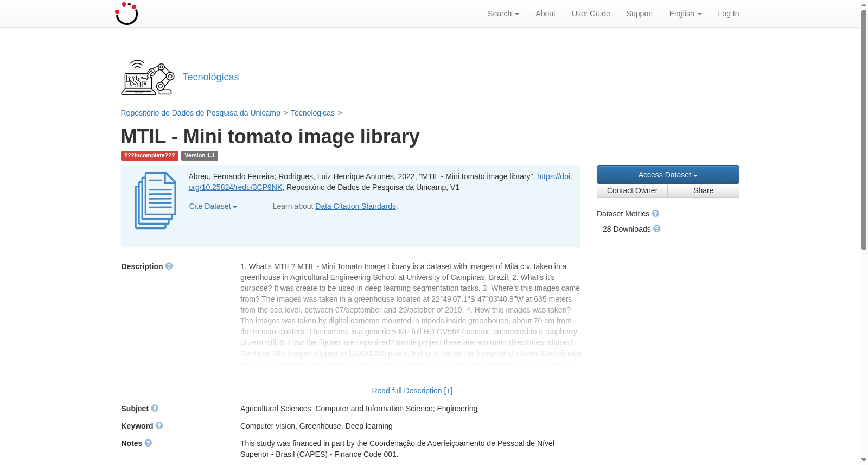
Task: Click the Tecnológicas heading link beside the logo
Action: pos(210,77)
